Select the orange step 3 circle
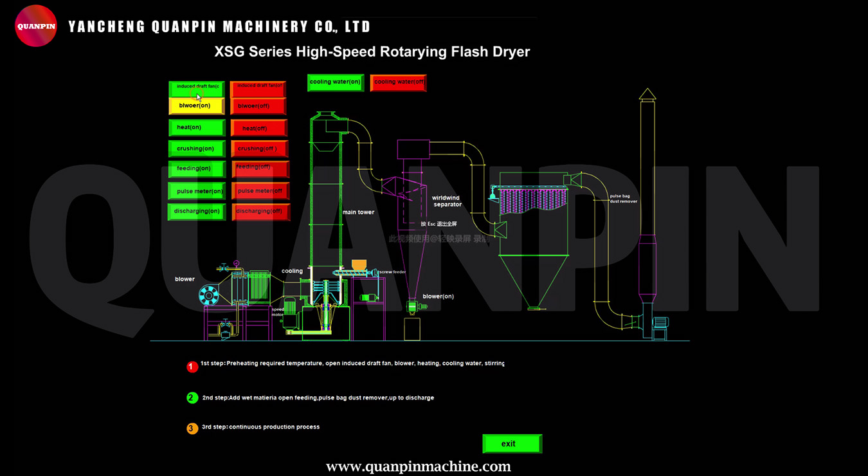The height and width of the screenshot is (476, 868). click(192, 428)
